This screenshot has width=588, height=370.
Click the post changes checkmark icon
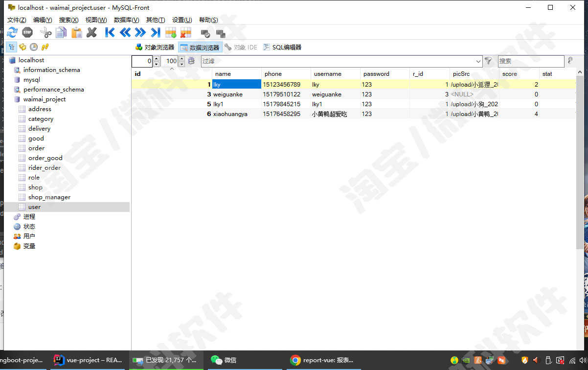205,33
